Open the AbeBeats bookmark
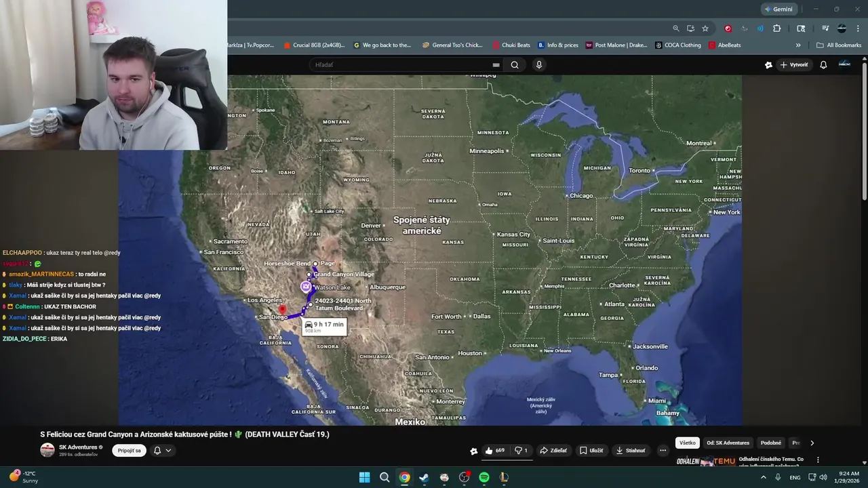The width and height of the screenshot is (868, 488). (725, 45)
